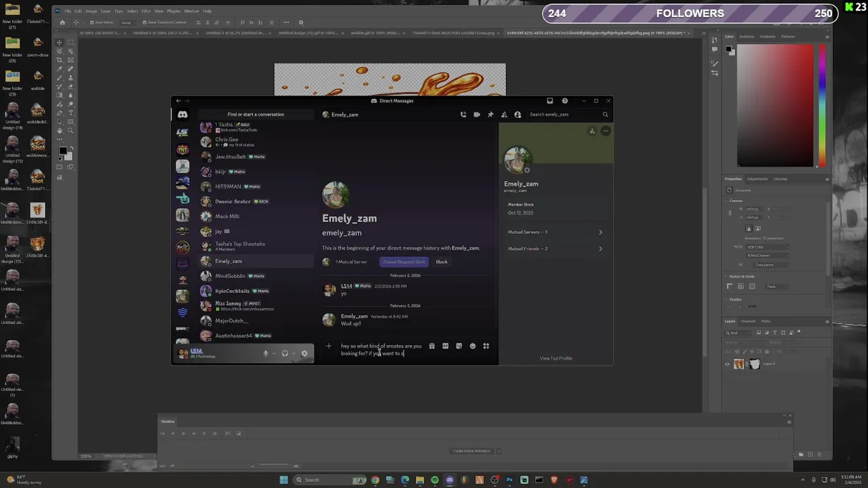Viewport: 868px width, 488px height.
Task: Open the sticker picker
Action: pyautogui.click(x=459, y=346)
